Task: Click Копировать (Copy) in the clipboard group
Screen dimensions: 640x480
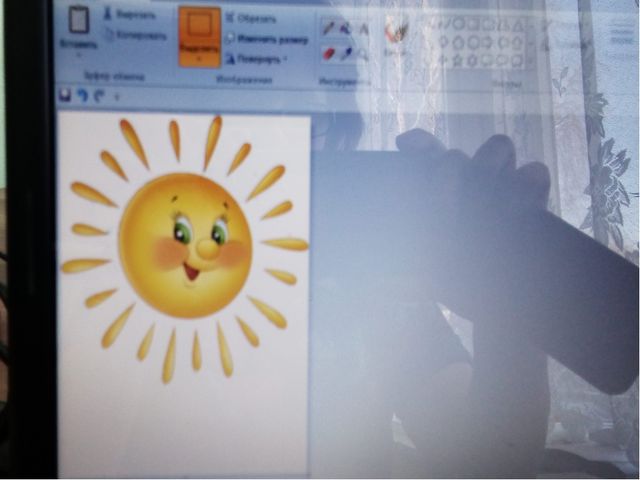Action: pyautogui.click(x=136, y=36)
